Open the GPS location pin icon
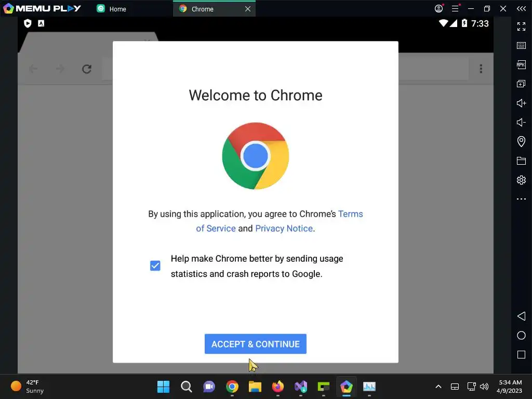The image size is (532, 399). [x=521, y=141]
